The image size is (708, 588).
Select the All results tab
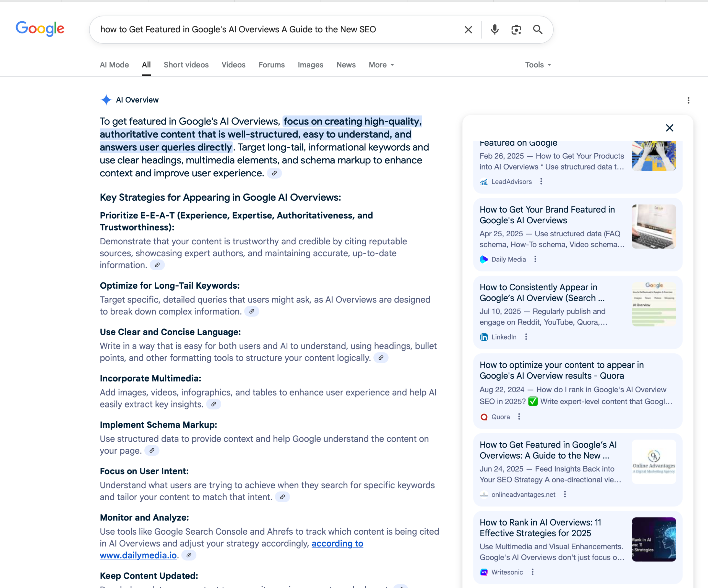[146, 65]
